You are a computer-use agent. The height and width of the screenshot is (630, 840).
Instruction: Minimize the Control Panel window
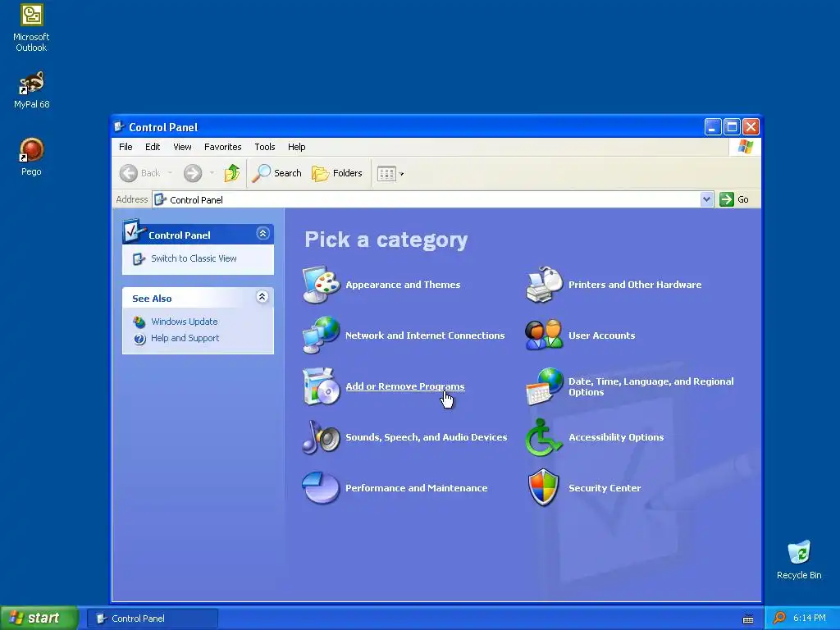[713, 127]
